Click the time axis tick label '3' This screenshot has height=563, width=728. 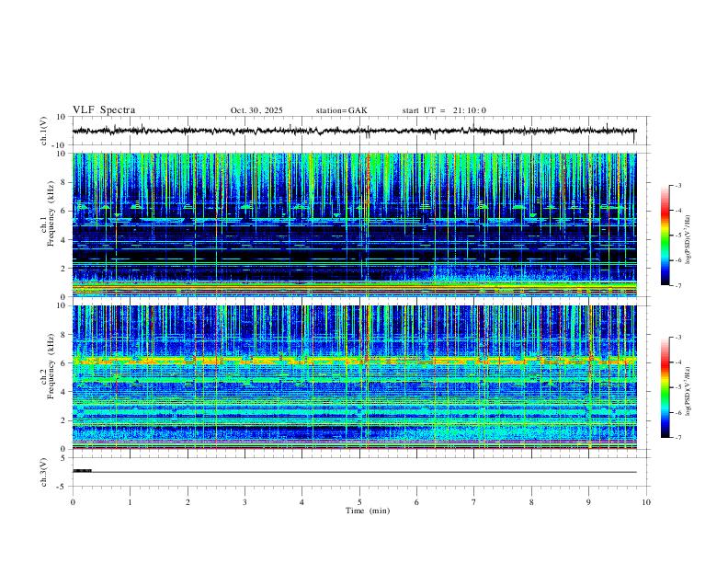[245, 502]
